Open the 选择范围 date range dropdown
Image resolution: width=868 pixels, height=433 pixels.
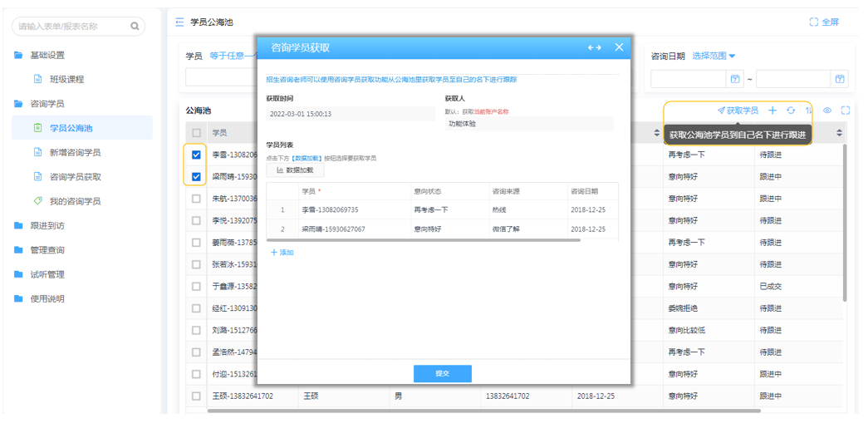point(714,56)
